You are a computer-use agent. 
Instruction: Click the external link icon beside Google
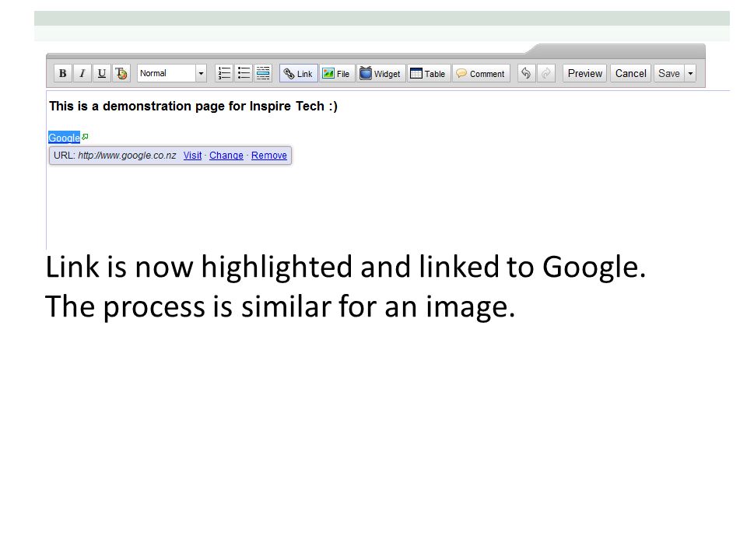click(x=85, y=137)
